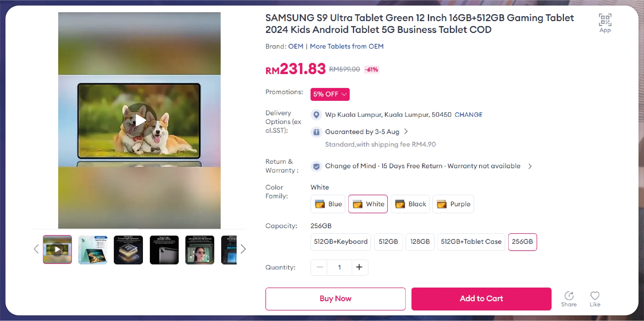The width and height of the screenshot is (644, 321).
Task: Open the More Tablets from OEM link
Action: [347, 47]
